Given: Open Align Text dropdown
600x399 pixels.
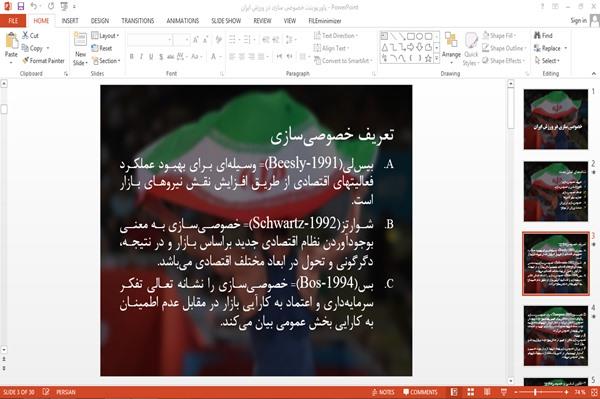Looking at the screenshot, I should tap(331, 48).
